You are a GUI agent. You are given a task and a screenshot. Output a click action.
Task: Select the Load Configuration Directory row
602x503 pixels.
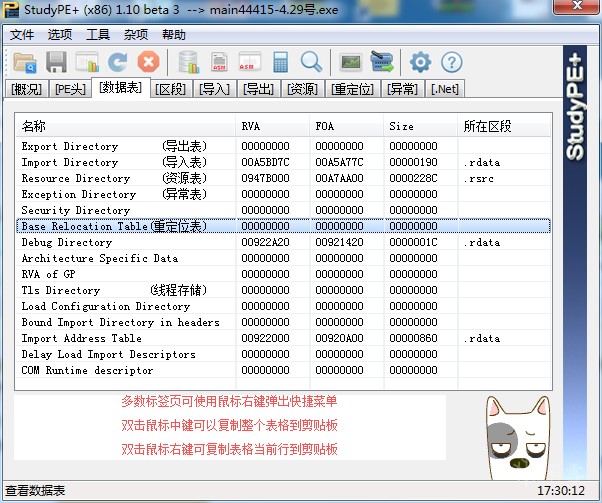pos(283,306)
